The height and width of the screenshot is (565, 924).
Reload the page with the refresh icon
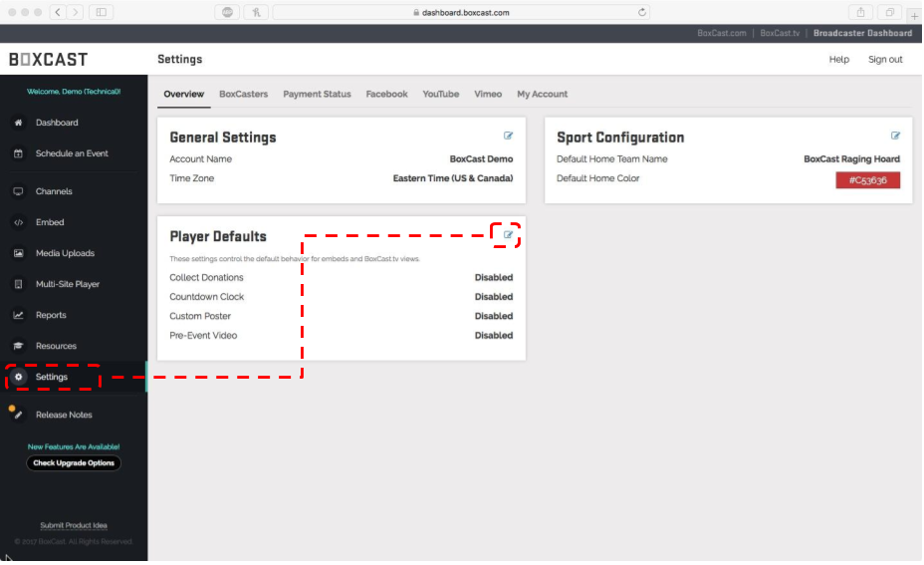[x=642, y=12]
